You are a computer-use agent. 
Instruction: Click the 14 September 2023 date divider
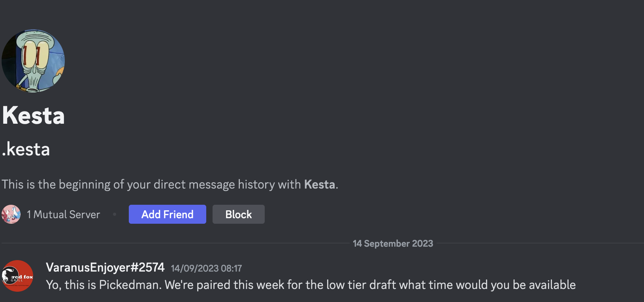pos(393,243)
